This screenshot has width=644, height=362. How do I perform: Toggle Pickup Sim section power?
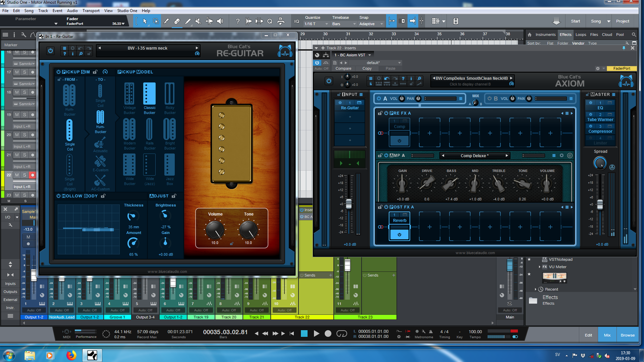[59, 72]
